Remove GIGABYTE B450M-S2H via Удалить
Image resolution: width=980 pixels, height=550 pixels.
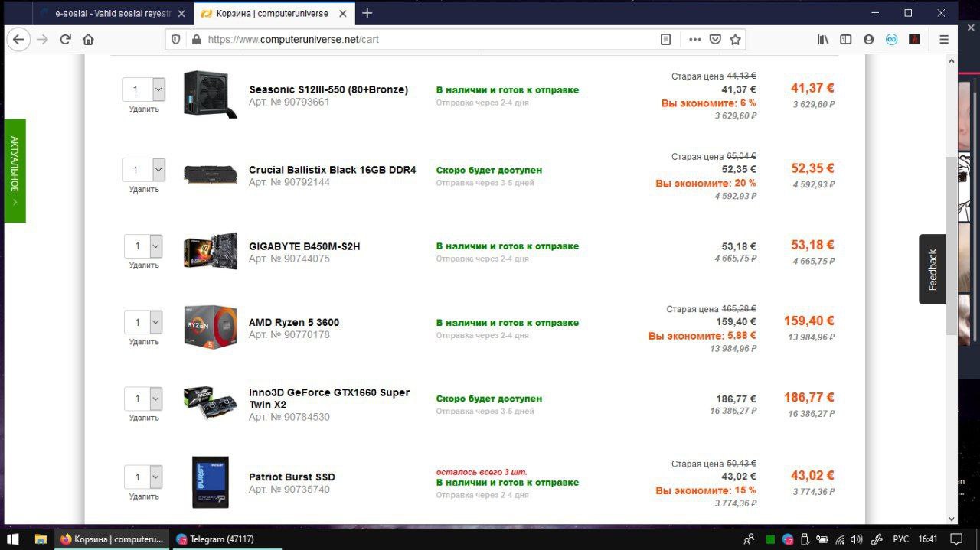pos(144,265)
